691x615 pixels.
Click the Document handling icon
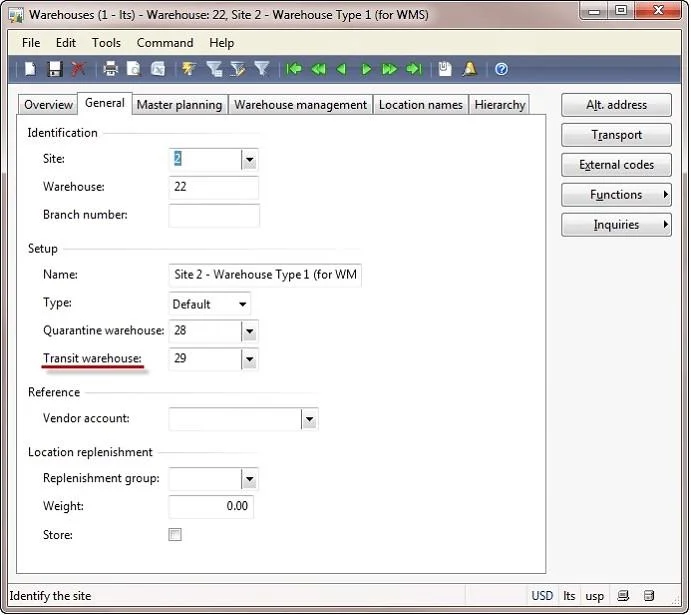[445, 69]
